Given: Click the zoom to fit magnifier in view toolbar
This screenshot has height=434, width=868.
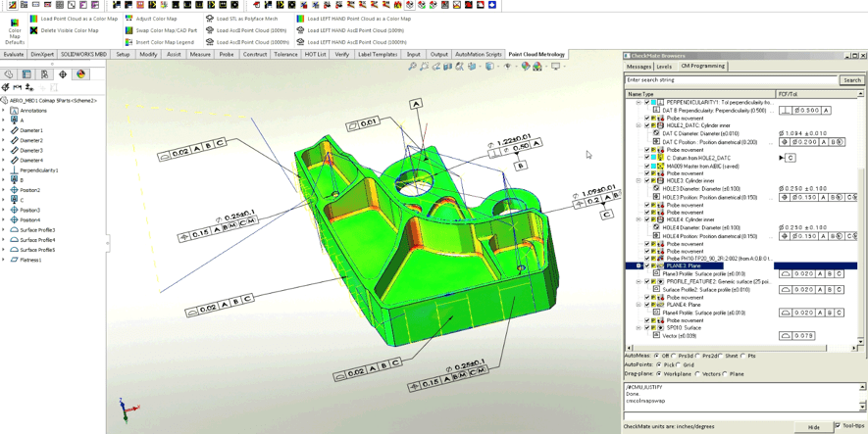Looking at the screenshot, I should (x=412, y=67).
